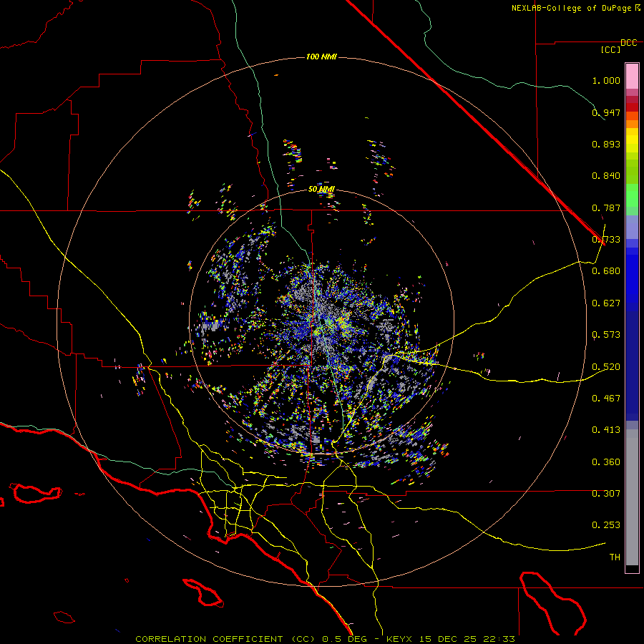The width and height of the screenshot is (644, 644).
Task: Select the 1.000 legend value
Action: [x=606, y=80]
